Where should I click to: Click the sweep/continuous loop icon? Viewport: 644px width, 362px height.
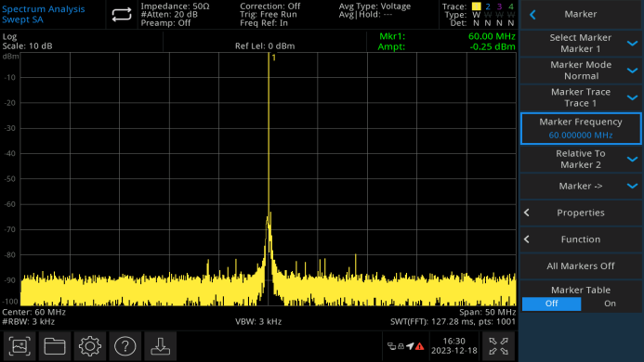pos(122,15)
